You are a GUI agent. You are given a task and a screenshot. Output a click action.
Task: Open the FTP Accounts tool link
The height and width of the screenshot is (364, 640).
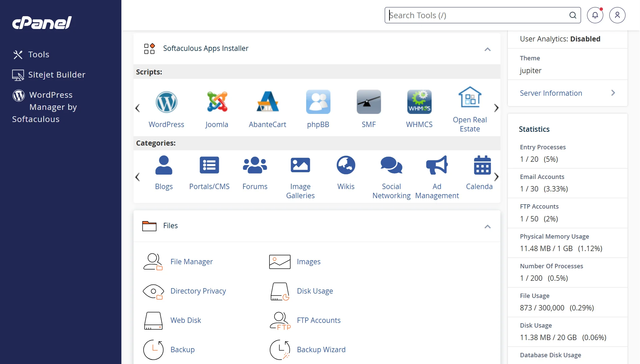[319, 321]
